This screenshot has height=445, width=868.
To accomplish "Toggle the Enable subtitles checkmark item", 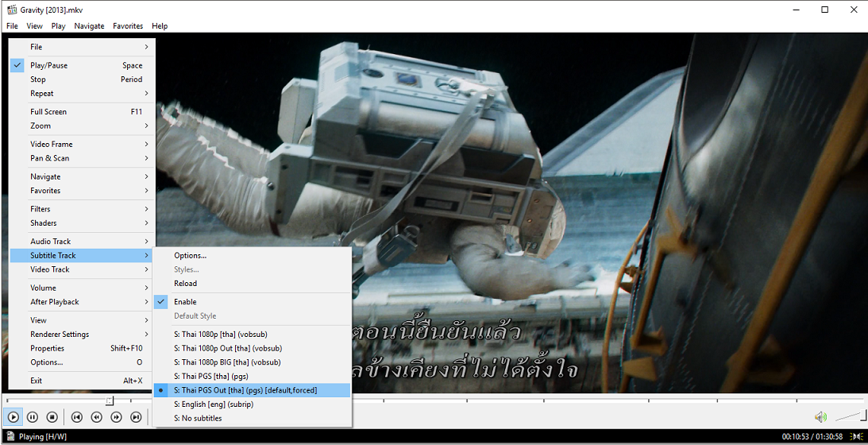I will (252, 301).
